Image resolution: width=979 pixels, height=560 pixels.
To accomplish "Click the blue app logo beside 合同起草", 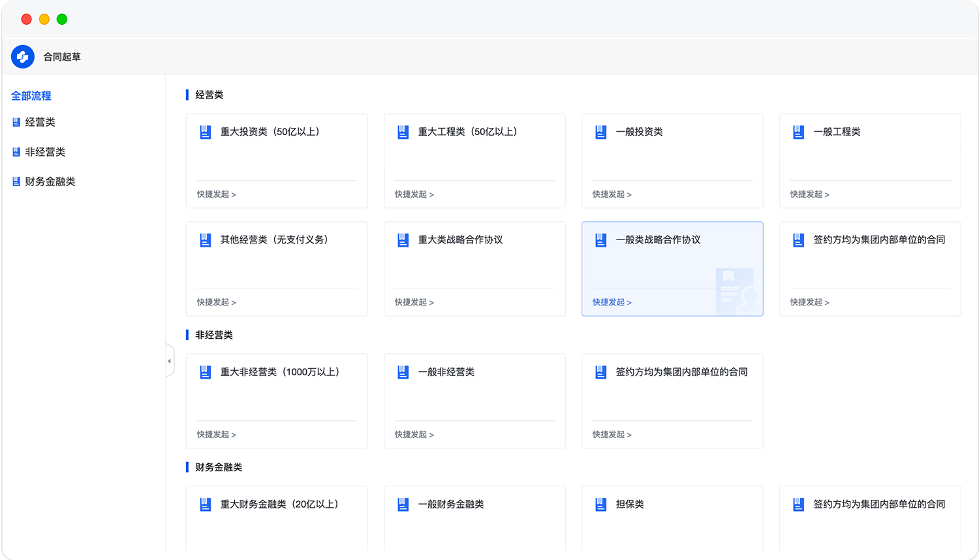I will [x=23, y=57].
